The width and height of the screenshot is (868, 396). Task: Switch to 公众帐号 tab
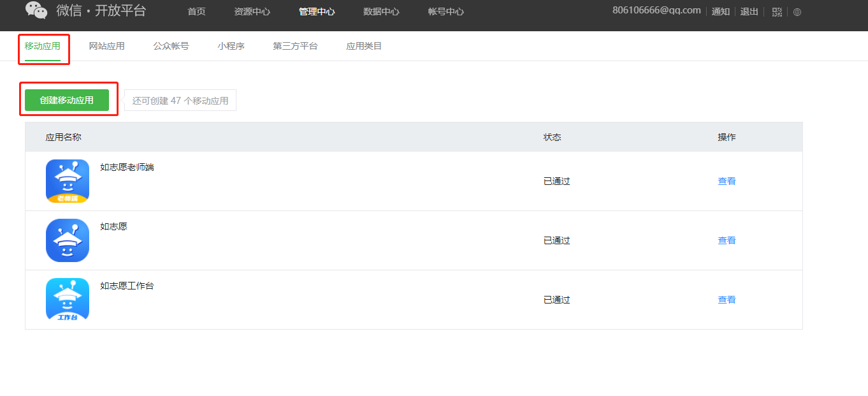point(171,46)
